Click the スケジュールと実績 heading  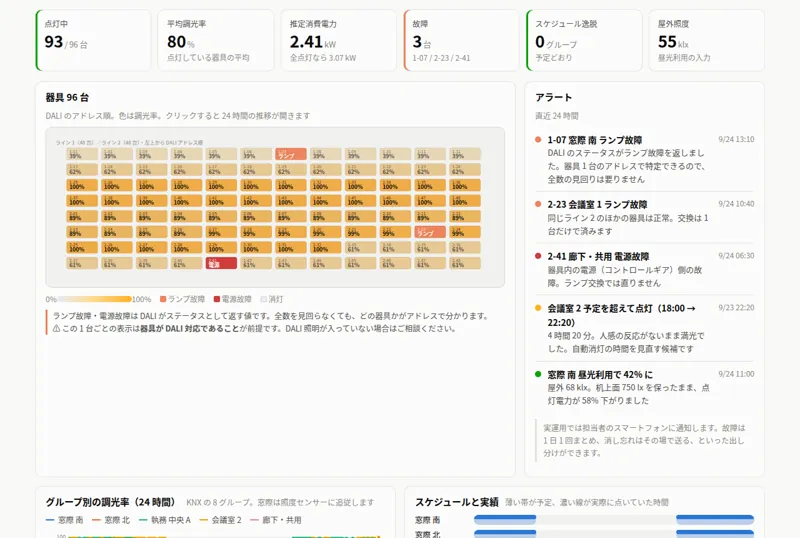pos(457,502)
